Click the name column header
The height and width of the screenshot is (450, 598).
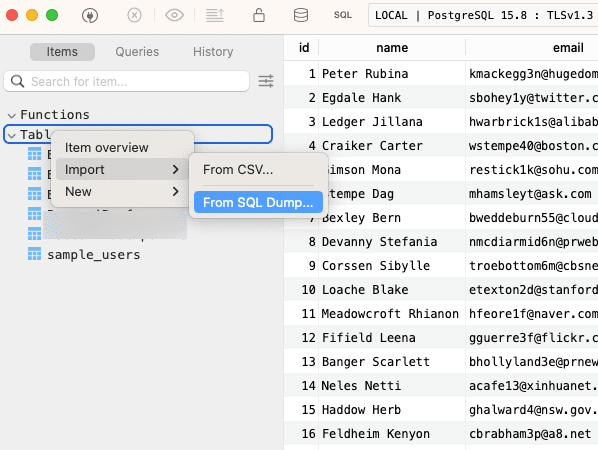pos(392,48)
